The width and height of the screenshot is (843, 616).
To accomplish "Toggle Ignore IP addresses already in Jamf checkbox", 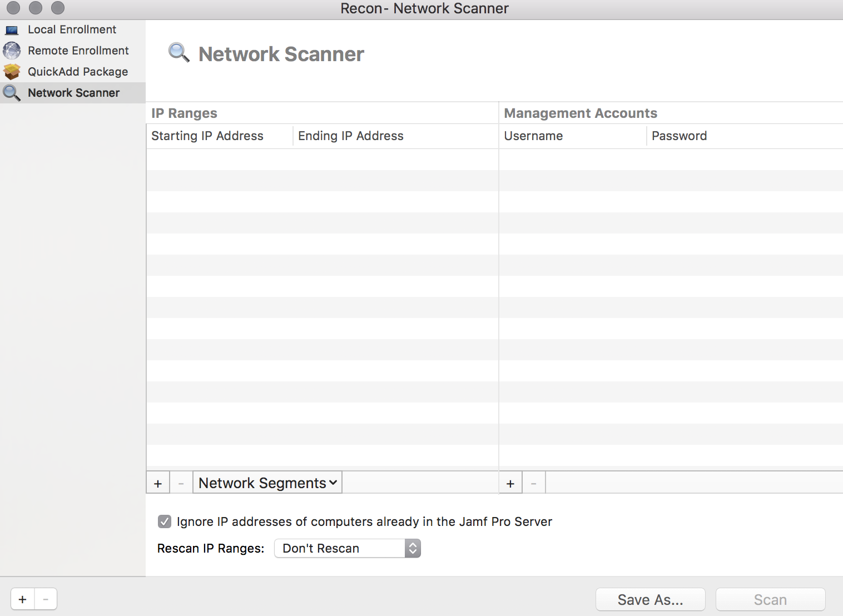I will (x=164, y=521).
